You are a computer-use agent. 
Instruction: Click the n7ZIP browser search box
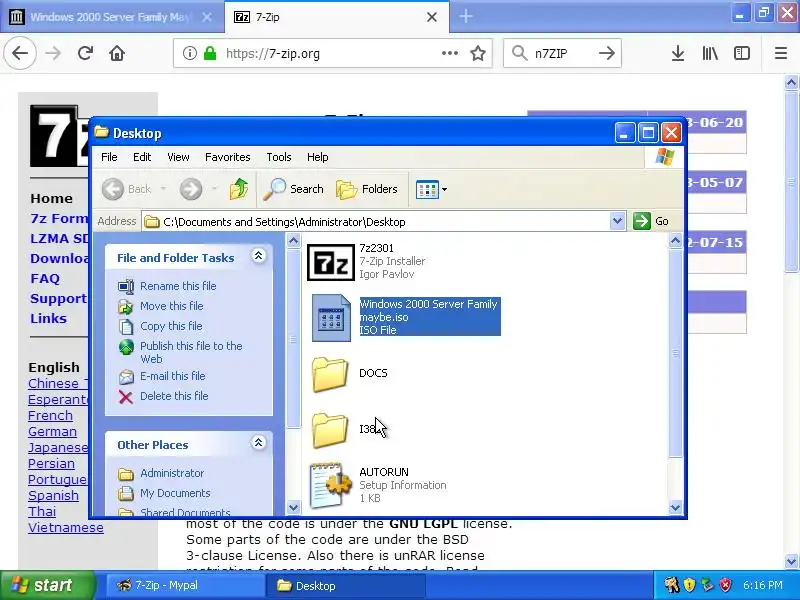pos(562,53)
